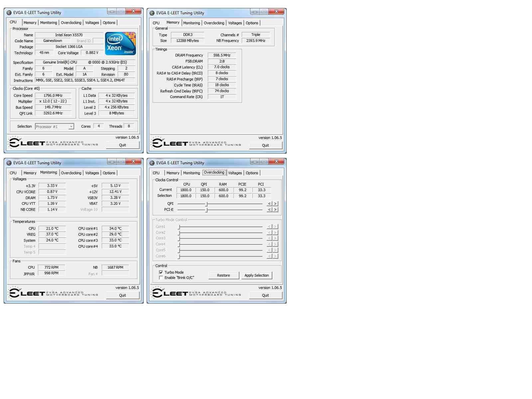Open Monitoring tab in the CPU-tab window
Screen dimensions: 532x399
coord(49,23)
